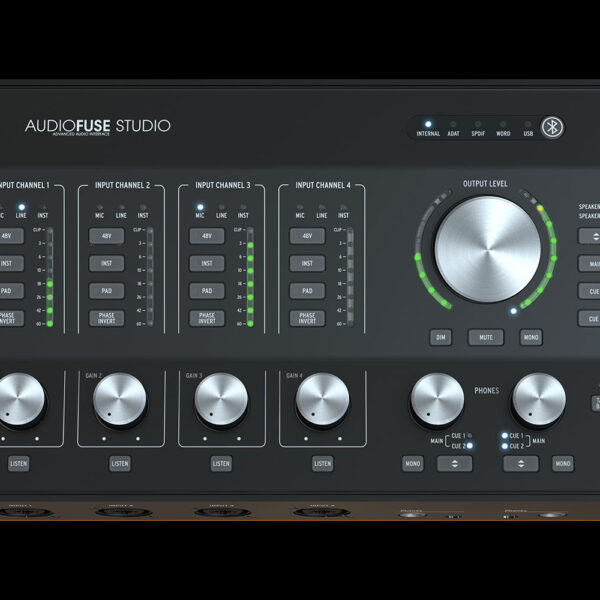This screenshot has width=600, height=600.
Task: Click the MUTE output button
Action: click(x=486, y=338)
